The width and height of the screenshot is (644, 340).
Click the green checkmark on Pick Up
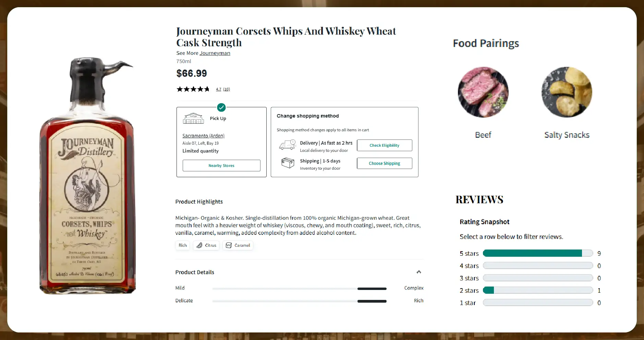221,107
